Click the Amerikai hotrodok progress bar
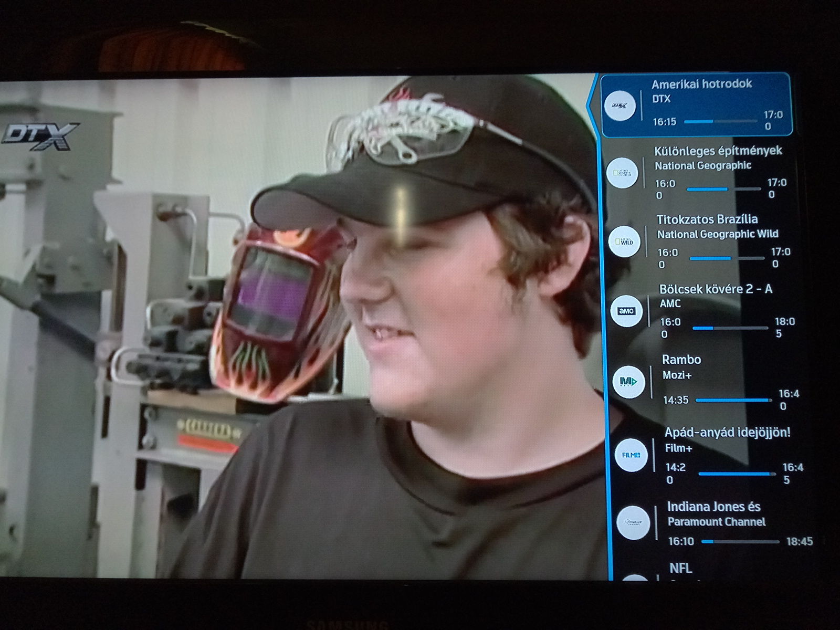 coord(721,121)
